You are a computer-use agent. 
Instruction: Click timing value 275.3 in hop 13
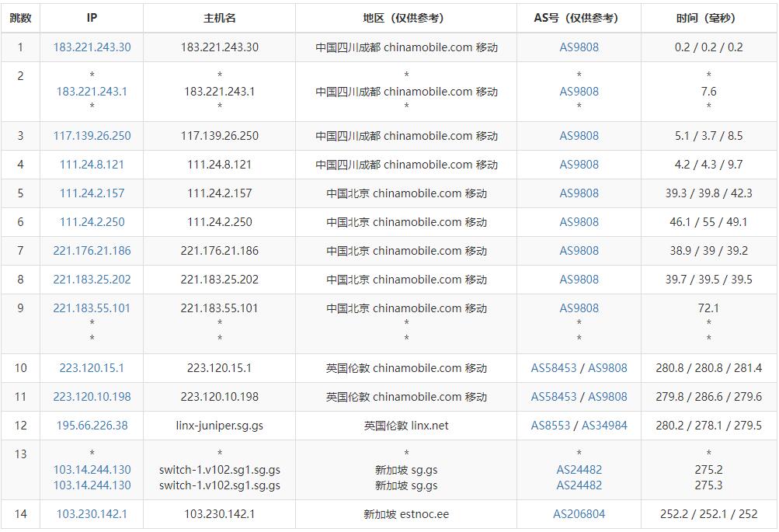708,485
